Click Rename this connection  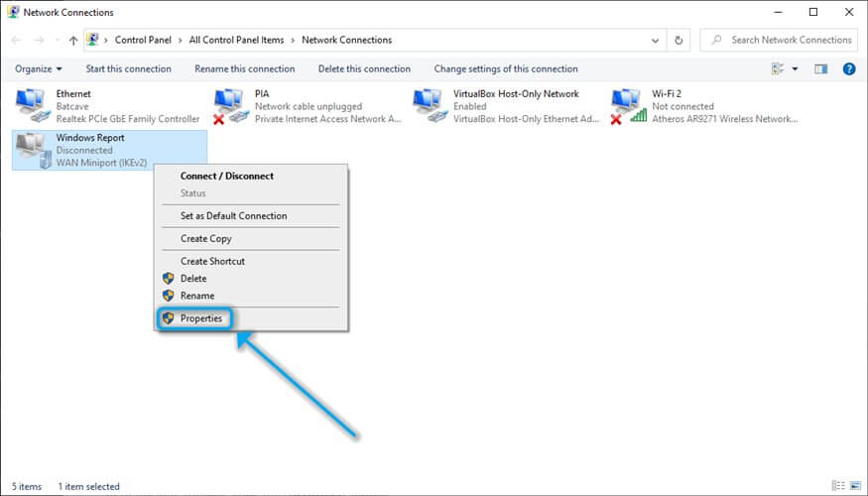[x=245, y=69]
